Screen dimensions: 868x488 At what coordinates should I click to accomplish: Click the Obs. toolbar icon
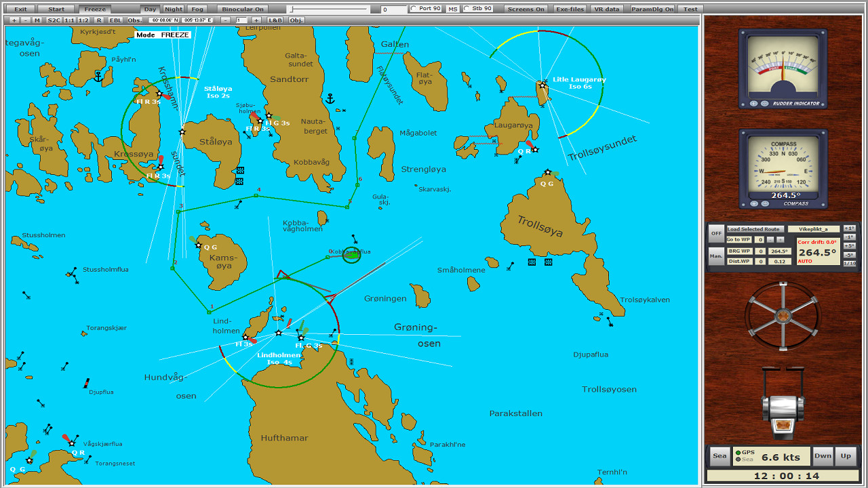pos(134,20)
